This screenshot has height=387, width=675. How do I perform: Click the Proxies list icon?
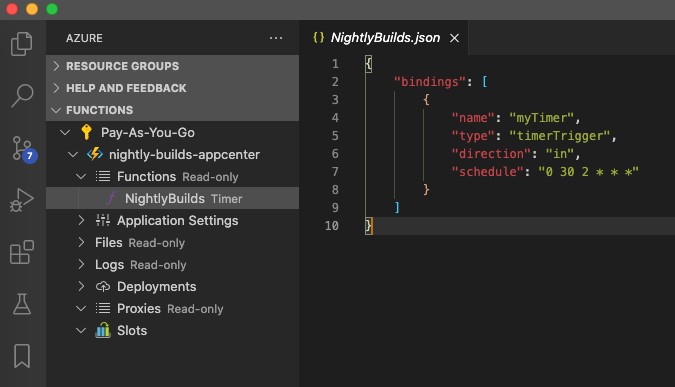(x=103, y=308)
